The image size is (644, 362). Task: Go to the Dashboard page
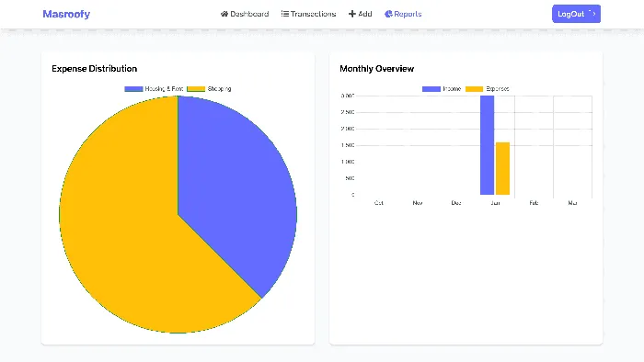245,14
